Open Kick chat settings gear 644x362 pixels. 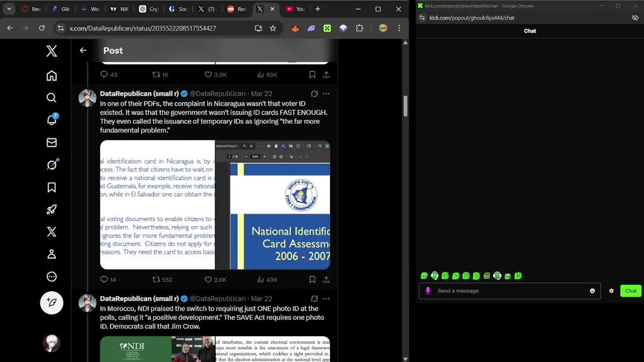[x=611, y=291]
